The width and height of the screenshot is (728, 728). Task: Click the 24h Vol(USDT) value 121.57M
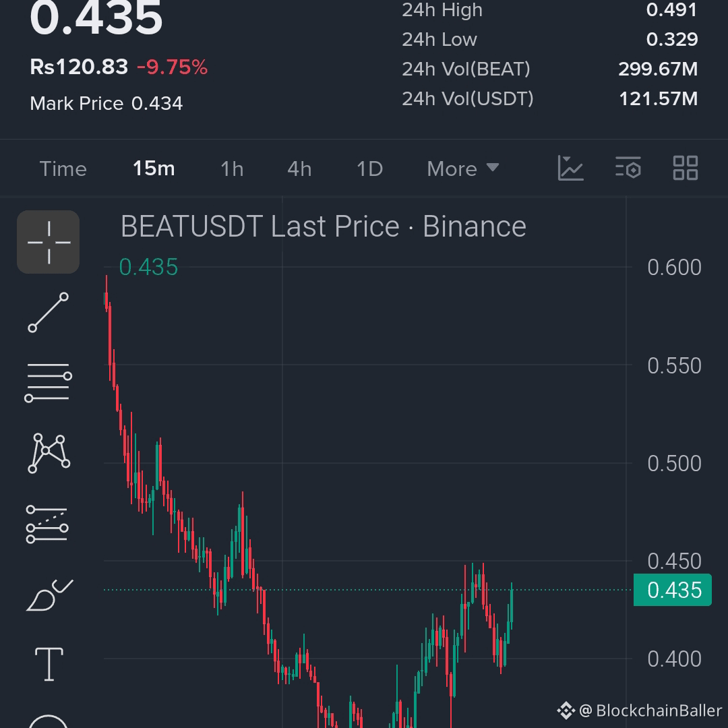[x=659, y=98]
